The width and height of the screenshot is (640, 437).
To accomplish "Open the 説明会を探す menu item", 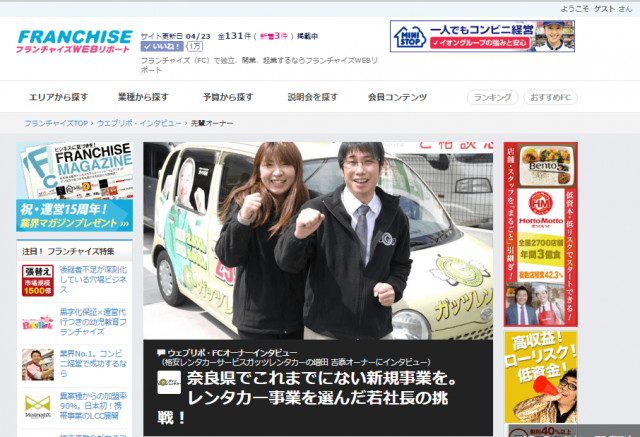I will tap(312, 97).
